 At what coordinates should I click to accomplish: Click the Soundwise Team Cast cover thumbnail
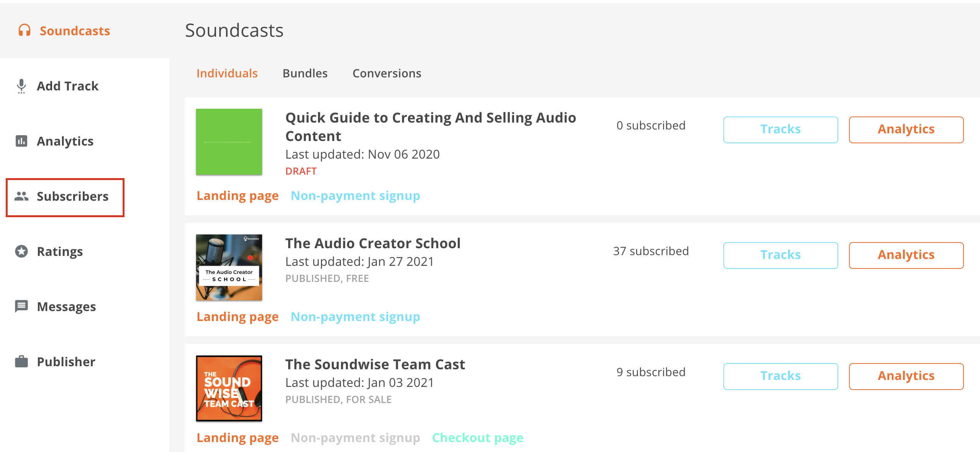click(x=229, y=388)
